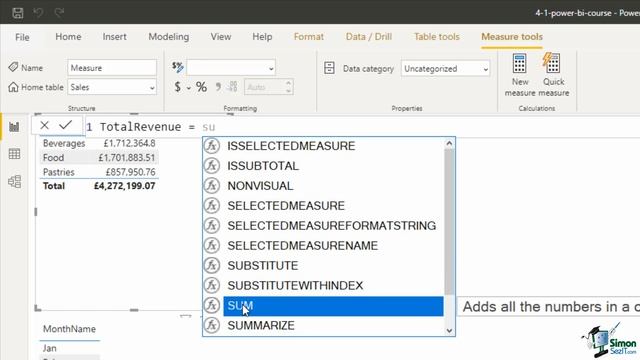Switch to the Measure tools tab
This screenshot has width=640, height=360.
click(x=512, y=37)
